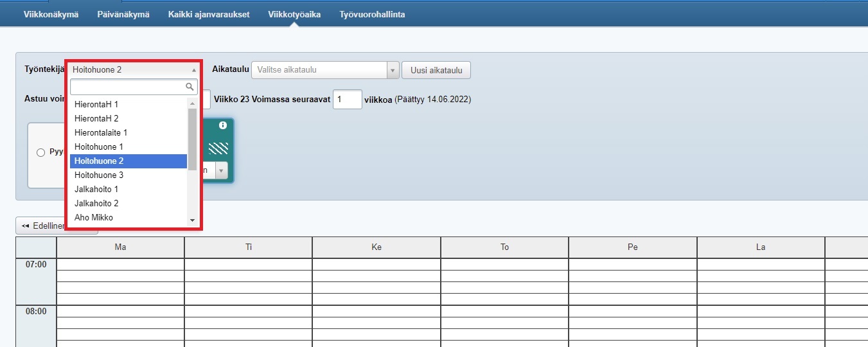The image size is (868, 347).
Task: Choose Hierontalaite 1 from the list
Action: point(101,132)
